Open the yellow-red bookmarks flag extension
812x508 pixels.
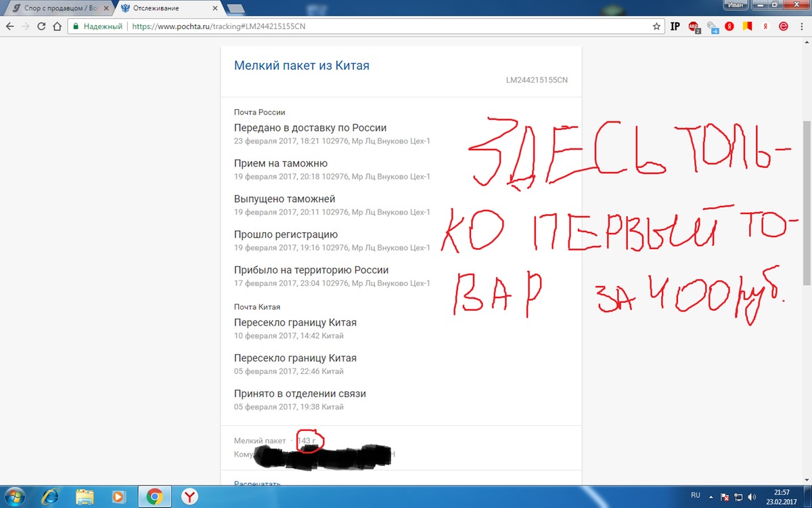point(748,26)
